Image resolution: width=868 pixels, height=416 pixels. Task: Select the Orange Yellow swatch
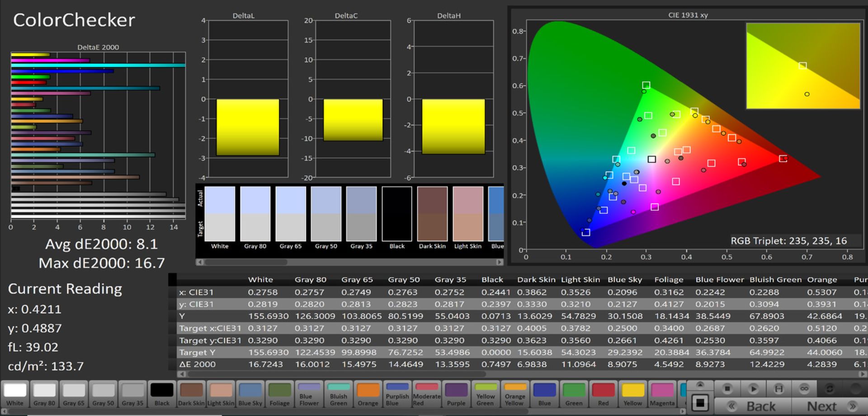click(x=515, y=394)
